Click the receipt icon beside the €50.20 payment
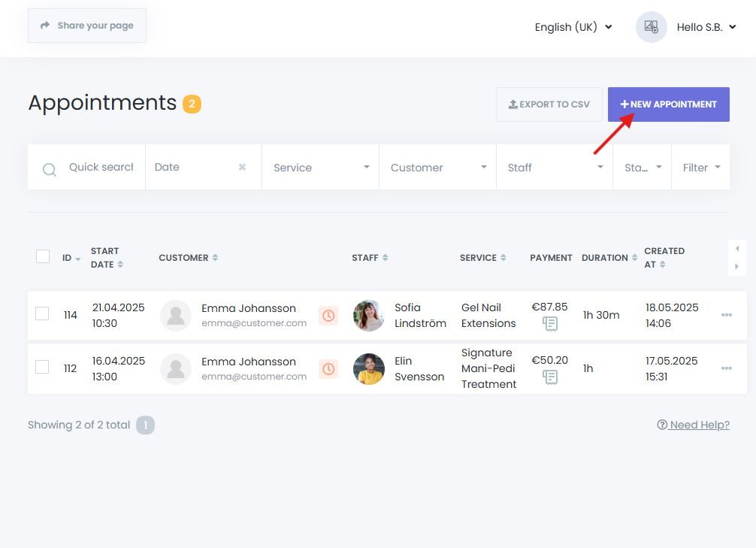 tap(551, 377)
